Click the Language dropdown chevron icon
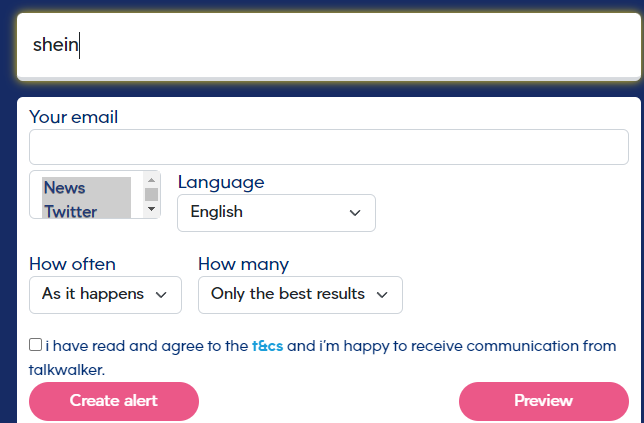The width and height of the screenshot is (644, 423). (355, 213)
